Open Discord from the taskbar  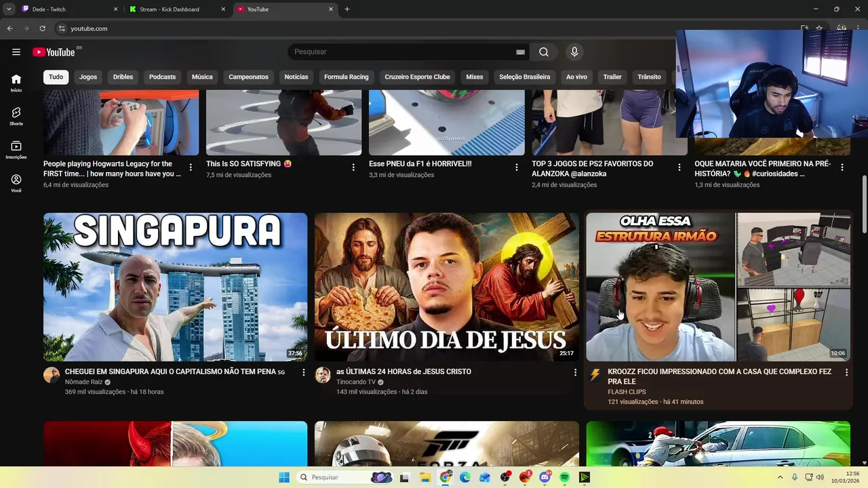click(545, 477)
